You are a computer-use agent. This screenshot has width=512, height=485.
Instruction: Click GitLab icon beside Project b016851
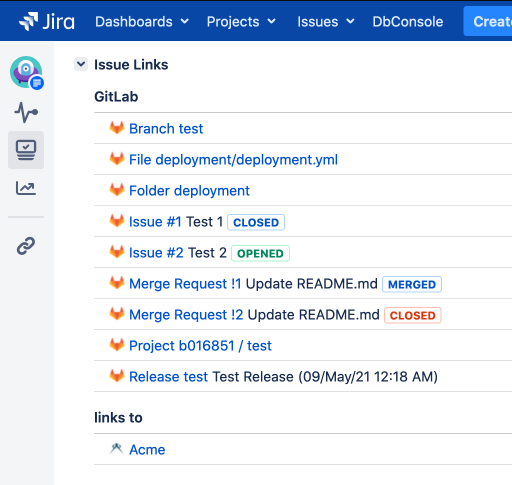coord(117,345)
